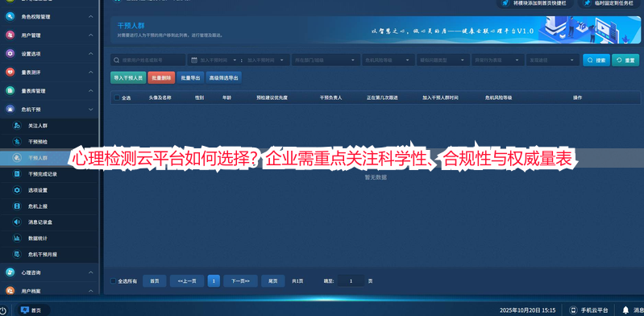Screen dimensions: 644x316
Task: Open the 危机干预月报 menu item
Action: click(x=49, y=255)
